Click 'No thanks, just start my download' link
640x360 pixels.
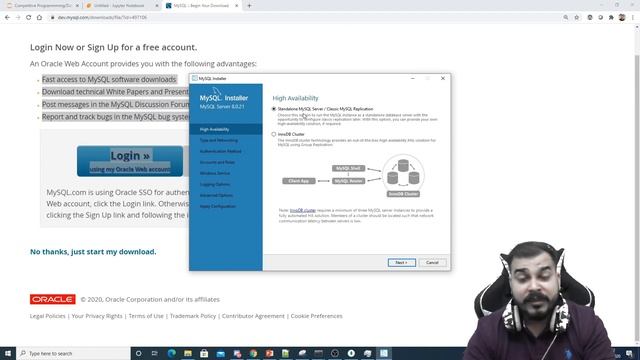(x=93, y=252)
